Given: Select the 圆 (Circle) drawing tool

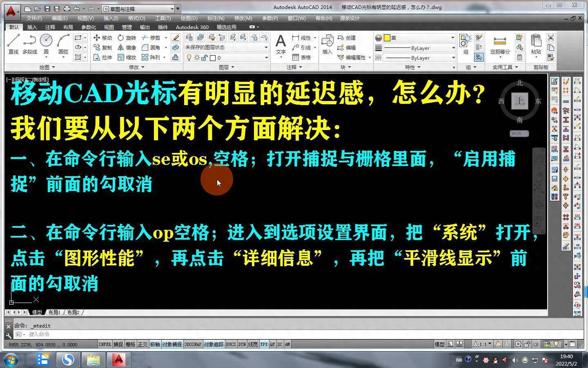Looking at the screenshot, I should click(x=46, y=44).
